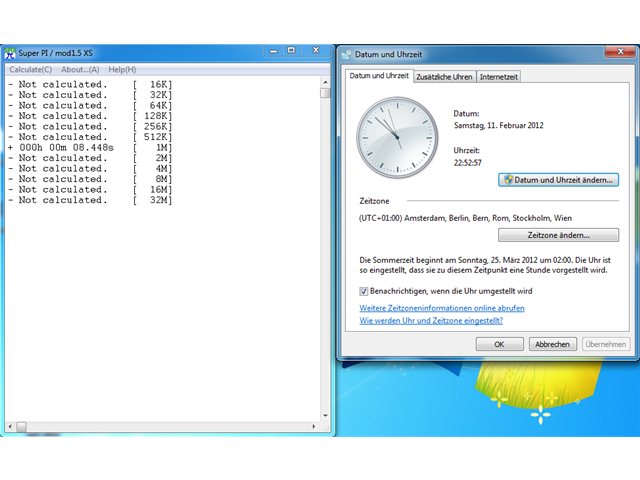Open the Help(H) menu
The width and height of the screenshot is (640, 480).
point(122,70)
